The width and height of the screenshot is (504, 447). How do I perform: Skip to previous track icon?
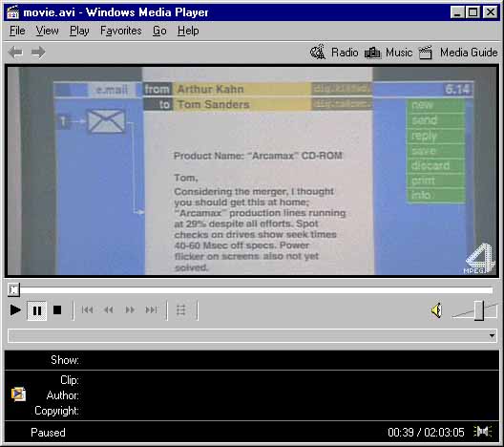click(88, 310)
